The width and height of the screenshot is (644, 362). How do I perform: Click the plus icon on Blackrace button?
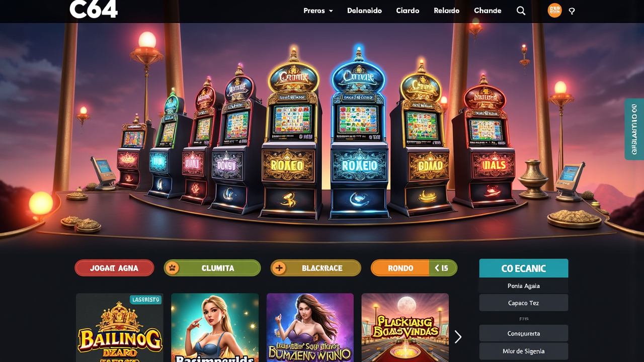[279, 268]
